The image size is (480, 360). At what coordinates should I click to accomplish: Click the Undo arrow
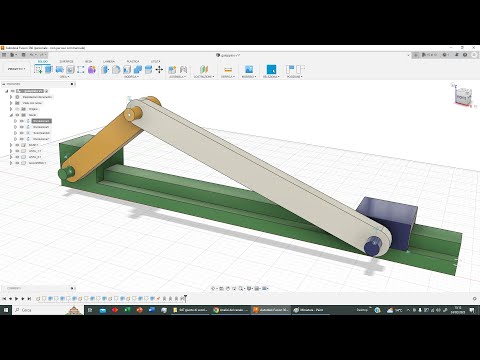[x=32, y=55]
